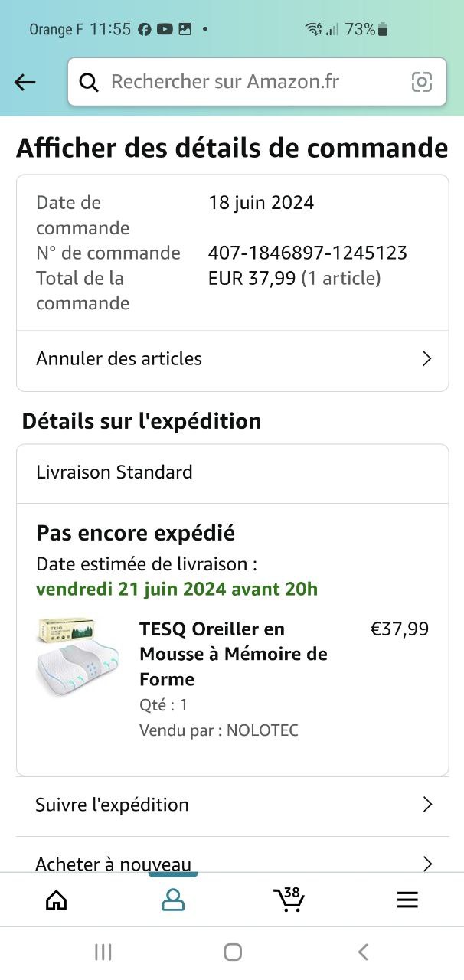The image size is (464, 980).
Task: Expand Acheter à nouveau chevron
Action: 427,864
